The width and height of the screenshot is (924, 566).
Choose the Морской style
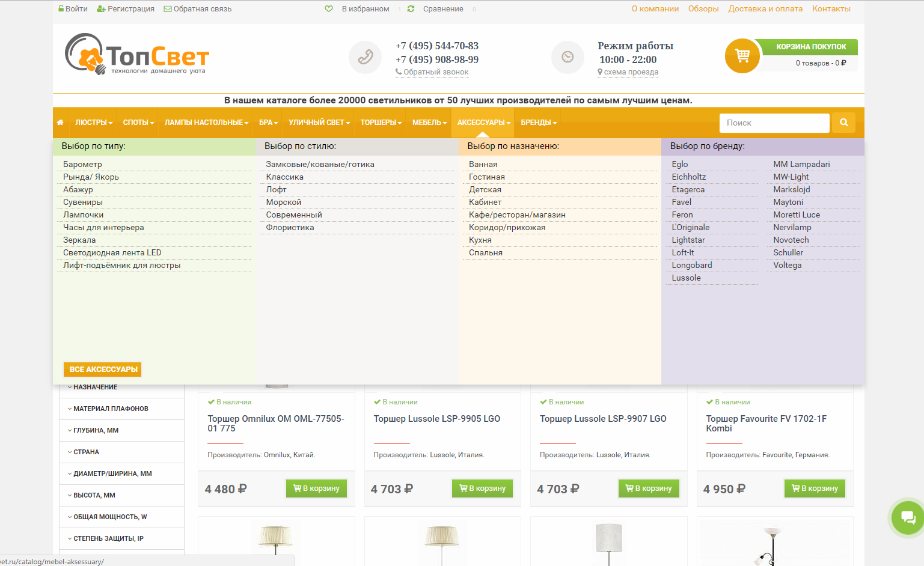click(284, 202)
